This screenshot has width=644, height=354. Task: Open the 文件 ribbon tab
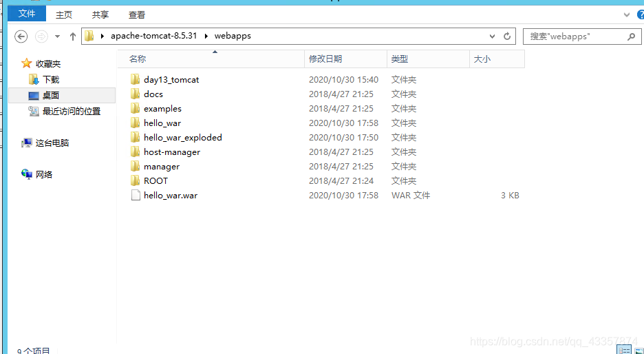coord(27,14)
